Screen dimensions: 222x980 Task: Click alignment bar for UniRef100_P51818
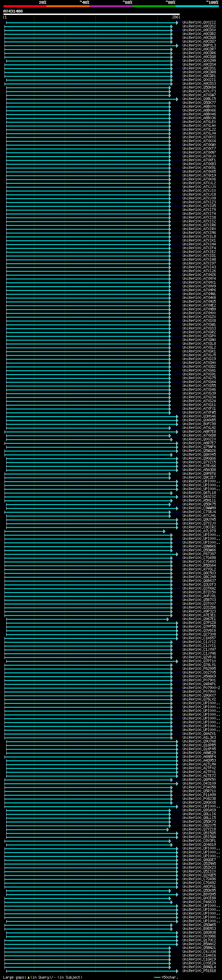tap(92, 971)
